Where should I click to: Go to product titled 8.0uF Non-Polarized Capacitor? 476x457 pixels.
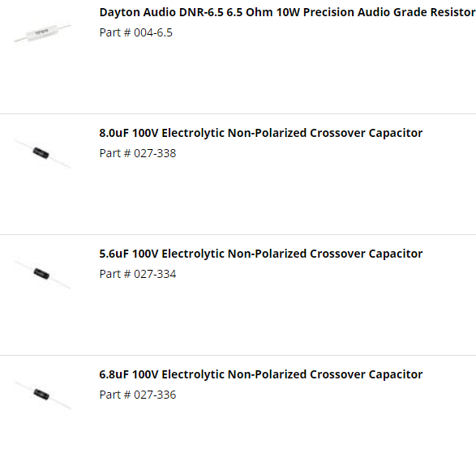pyautogui.click(x=261, y=133)
